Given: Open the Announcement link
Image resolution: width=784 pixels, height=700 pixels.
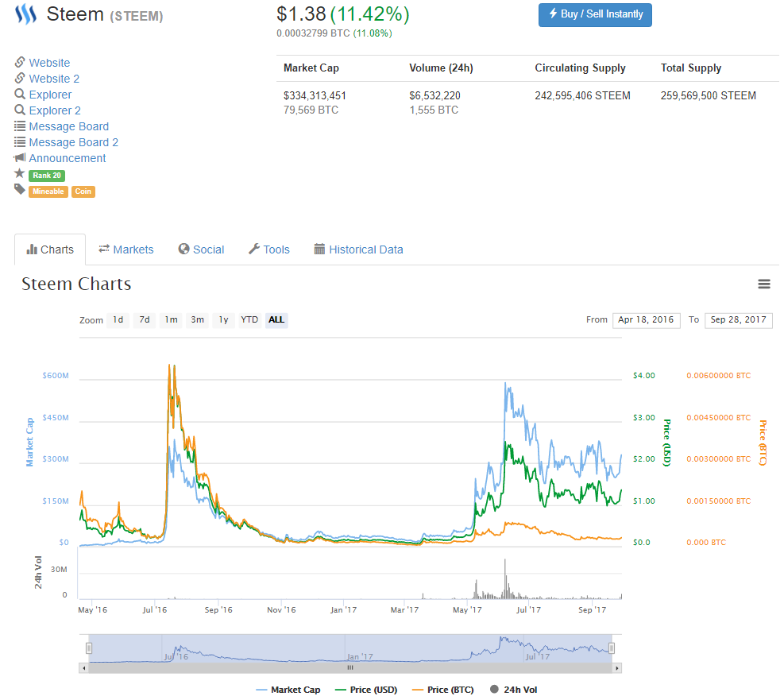Looking at the screenshot, I should (x=68, y=158).
